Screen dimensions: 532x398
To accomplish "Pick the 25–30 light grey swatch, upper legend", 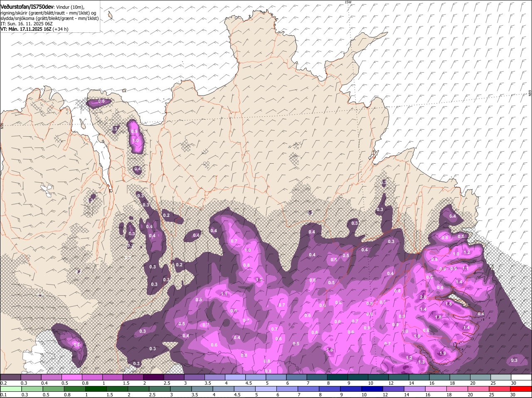I will [501, 377].
